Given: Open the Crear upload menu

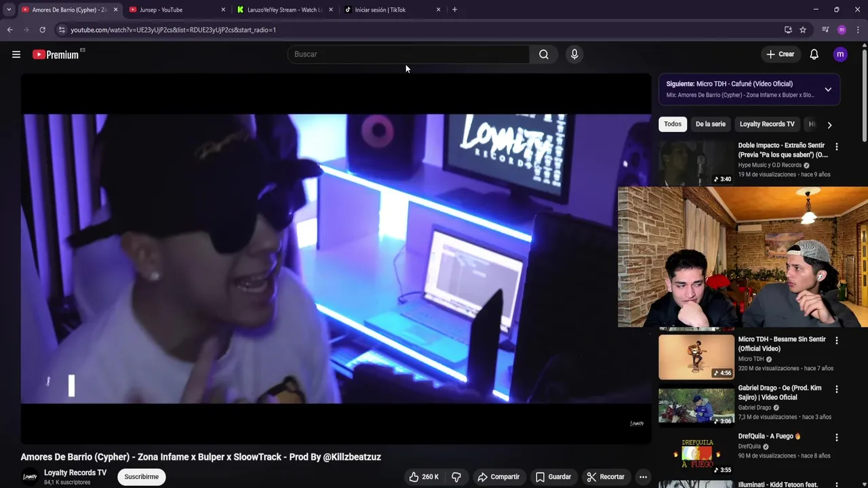Looking at the screenshot, I should click(x=780, y=54).
